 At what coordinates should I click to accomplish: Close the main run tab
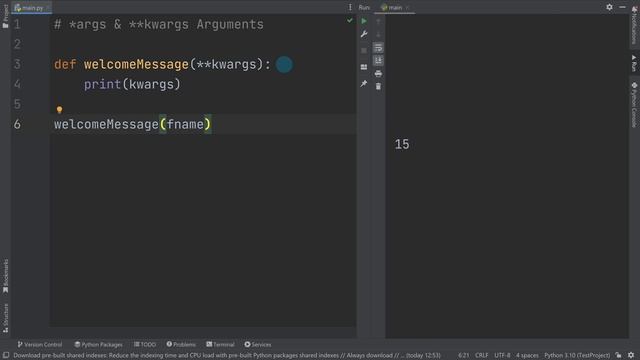(x=407, y=8)
